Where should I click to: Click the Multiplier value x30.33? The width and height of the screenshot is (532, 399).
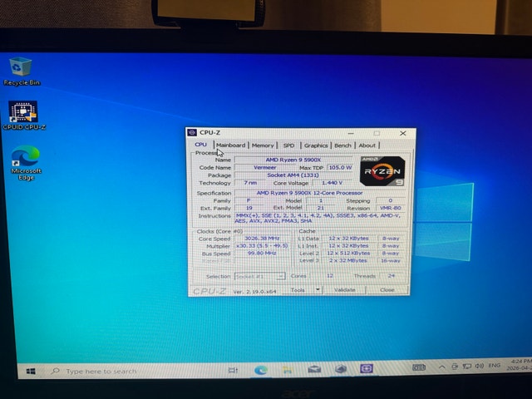pos(262,246)
